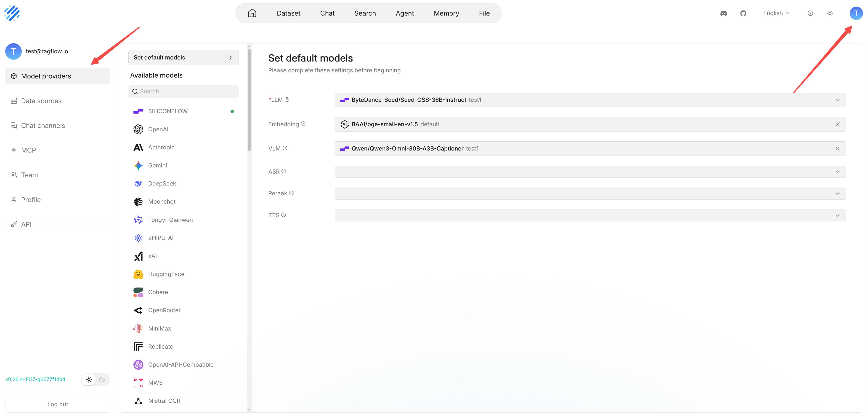The height and width of the screenshot is (417, 868).
Task: Open the LLM model dropdown
Action: tap(590, 100)
